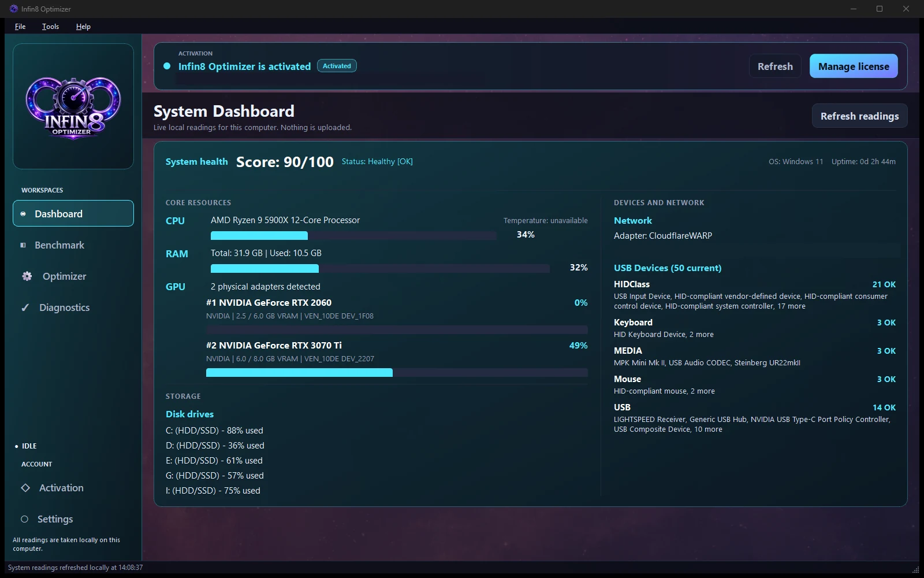Click the Optimizer gear icon
The image size is (924, 578).
click(27, 276)
